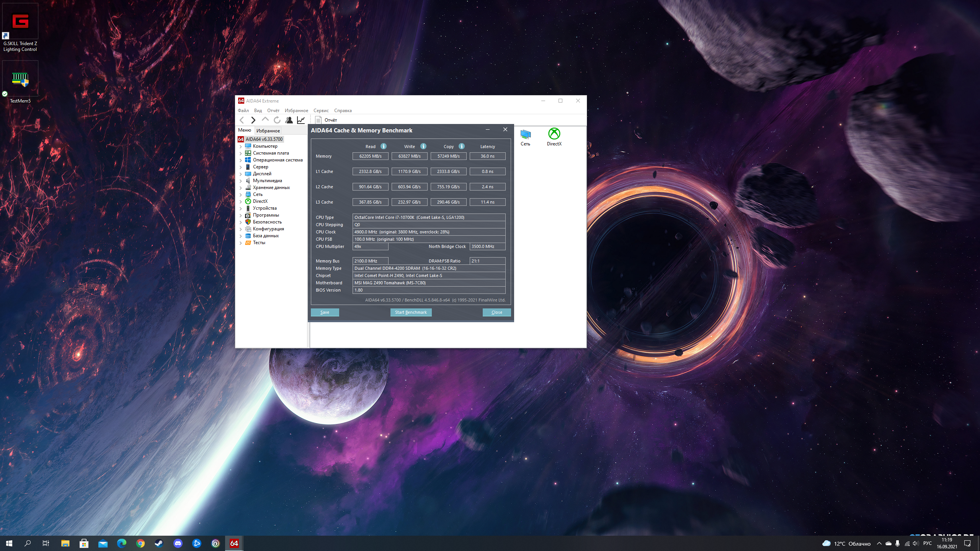
Task: Open the graph chart toolbar icon
Action: click(301, 120)
